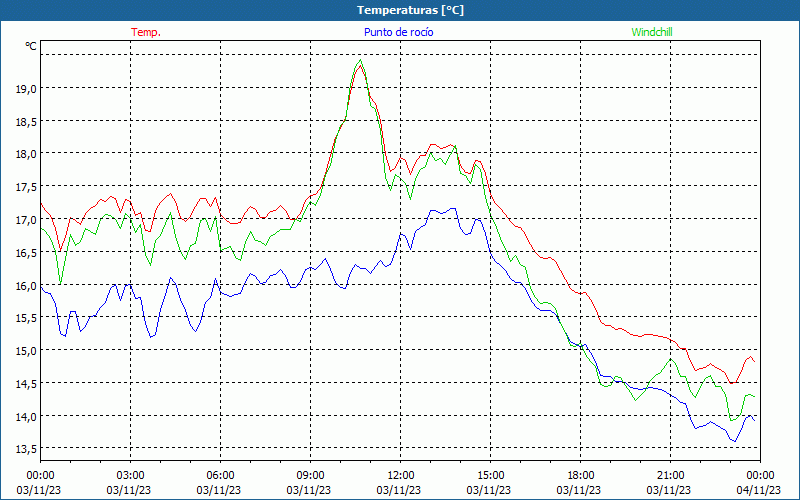Viewport: 800px width, 500px height.
Task: Click the 12:00 time axis label
Action: pos(401,476)
